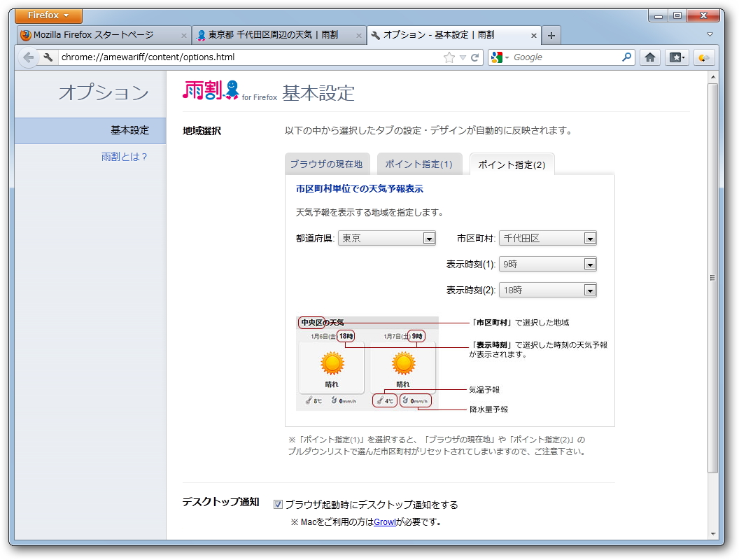The image size is (739, 560).
Task: Switch to the 東京都 千代田区周辺の天気 browser tab
Action: [273, 34]
